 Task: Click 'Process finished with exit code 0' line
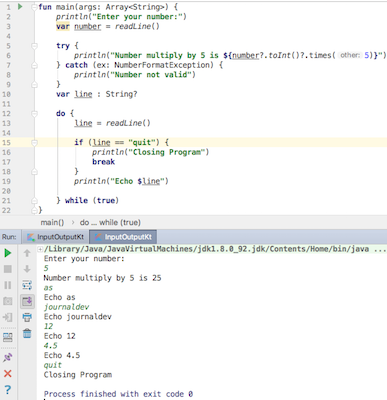(118, 394)
